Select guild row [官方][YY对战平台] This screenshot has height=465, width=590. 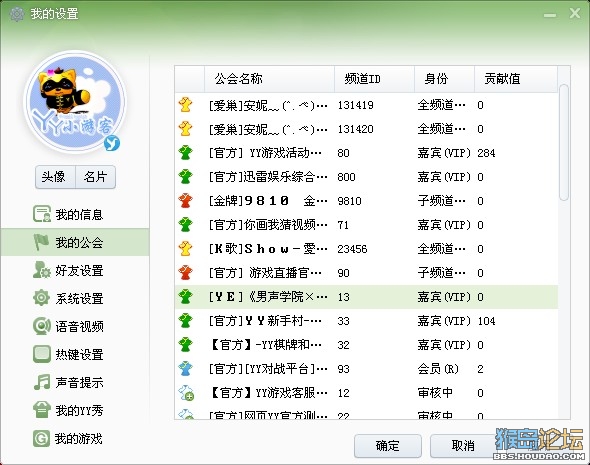pyautogui.click(x=366, y=369)
